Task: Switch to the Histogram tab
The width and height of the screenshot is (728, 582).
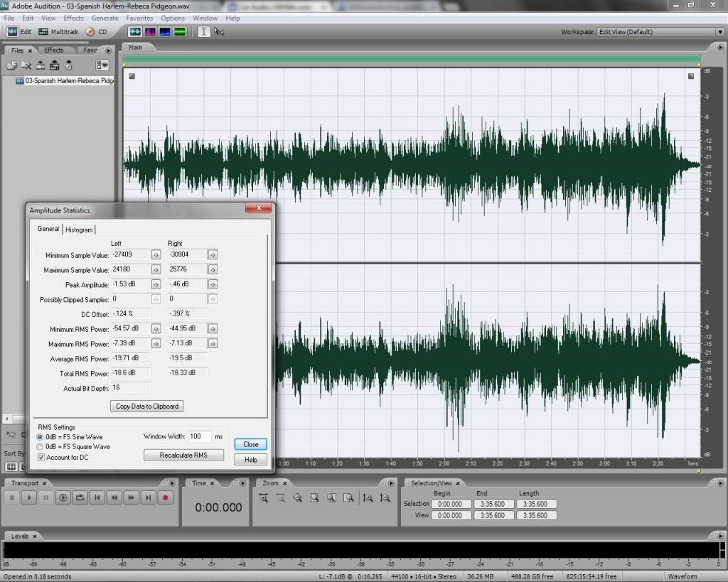Action: click(79, 230)
